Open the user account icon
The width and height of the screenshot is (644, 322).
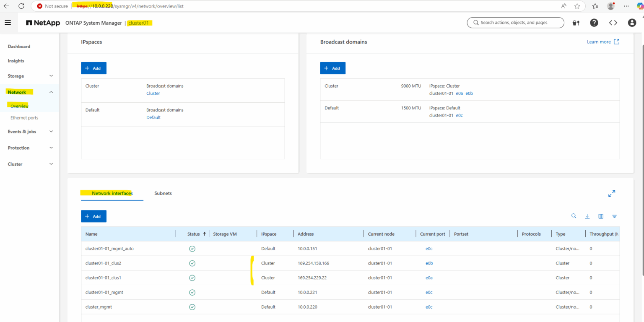point(632,23)
